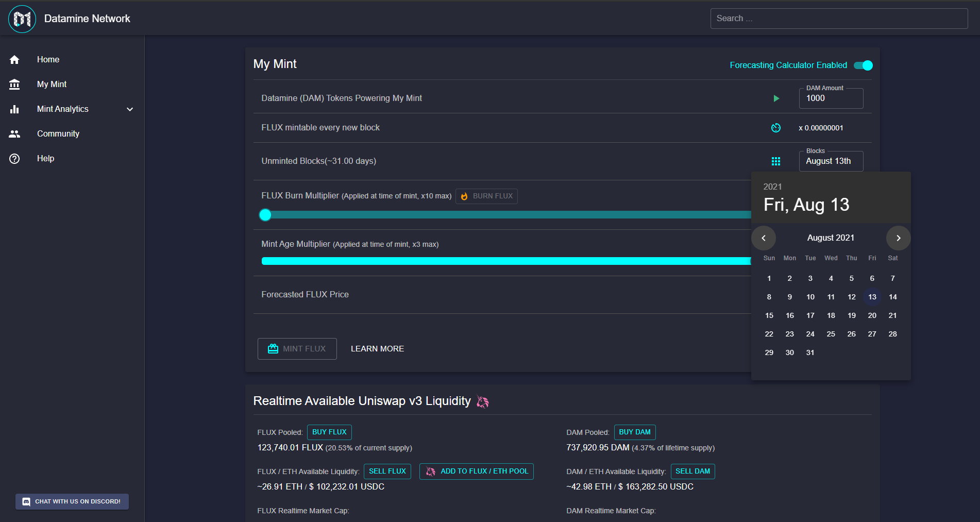Open Home in the sidebar
980x522 pixels.
[x=72, y=60]
